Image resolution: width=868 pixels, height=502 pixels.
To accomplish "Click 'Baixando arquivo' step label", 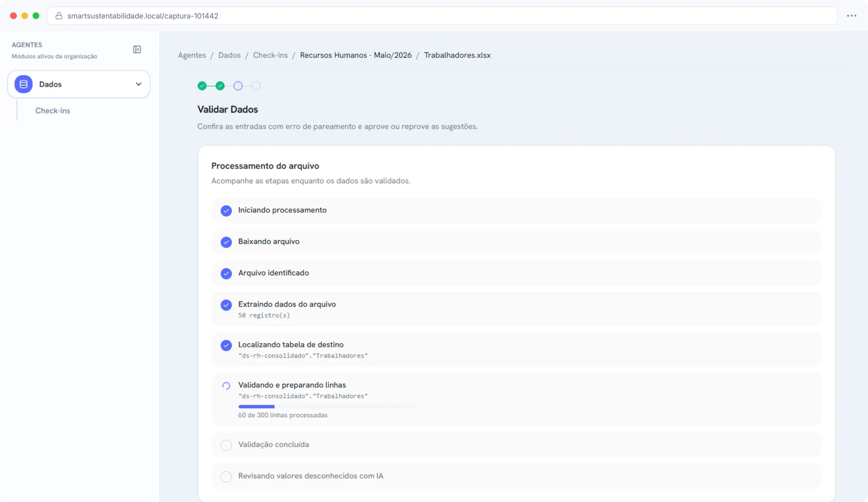I will pos(269,241).
